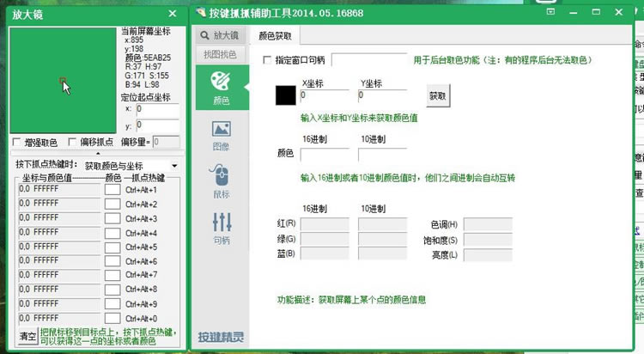The image size is (644, 354).
Task: Enable the 指定窗口句柄 checkbox
Action: (x=267, y=60)
